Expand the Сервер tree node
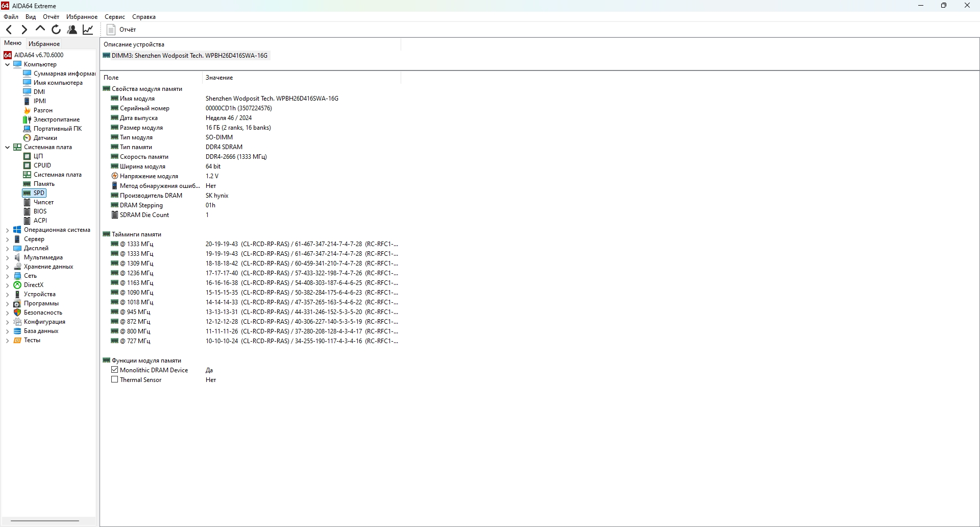Image resolution: width=980 pixels, height=527 pixels. (x=7, y=239)
